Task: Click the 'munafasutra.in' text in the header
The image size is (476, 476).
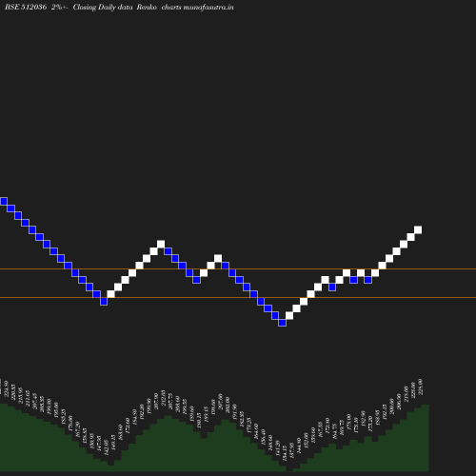Action: pos(208,8)
